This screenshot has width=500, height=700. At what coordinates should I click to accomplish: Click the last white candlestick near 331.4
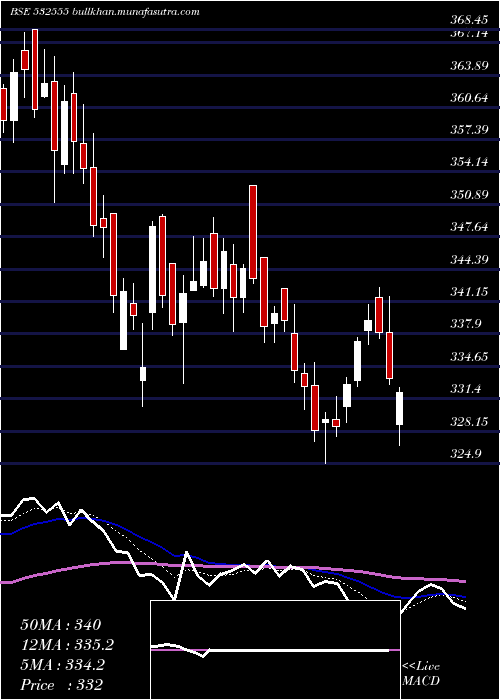[400, 408]
